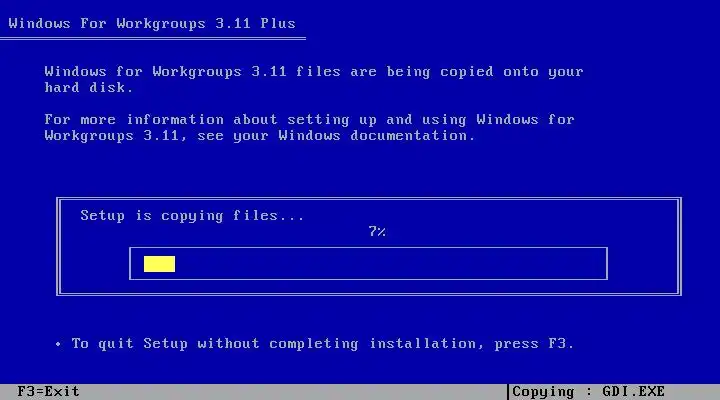Click the F3=Exit label in status bar
Image resolution: width=720 pixels, height=400 pixels.
click(48, 391)
